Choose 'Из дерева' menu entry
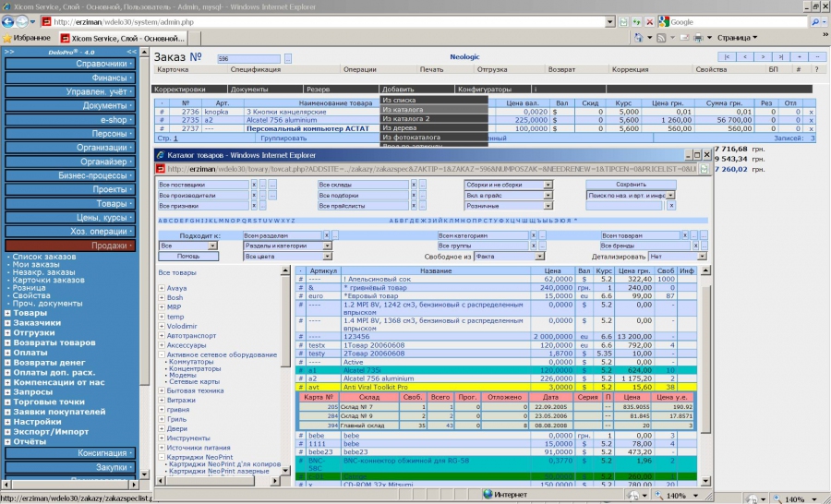The image size is (831, 504). point(399,128)
